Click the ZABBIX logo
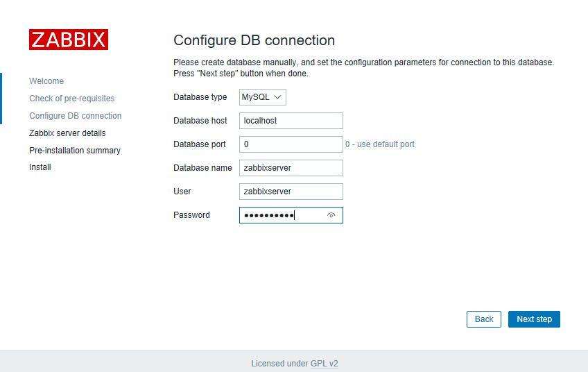The image size is (588, 372). click(68, 40)
